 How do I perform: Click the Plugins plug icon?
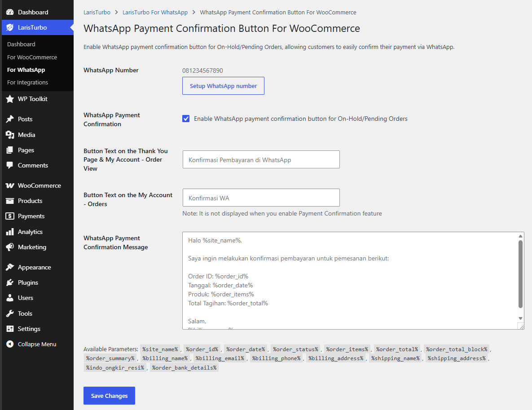click(10, 283)
